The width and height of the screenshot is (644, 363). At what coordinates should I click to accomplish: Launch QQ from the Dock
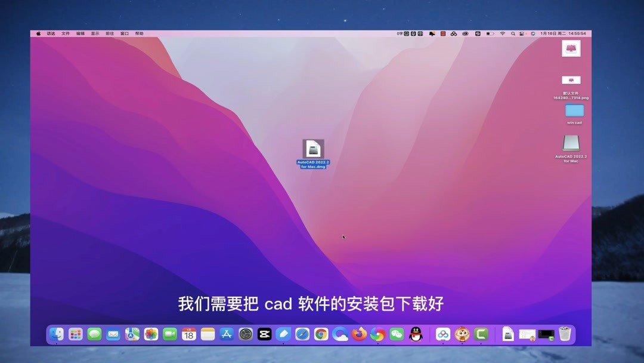(x=416, y=334)
